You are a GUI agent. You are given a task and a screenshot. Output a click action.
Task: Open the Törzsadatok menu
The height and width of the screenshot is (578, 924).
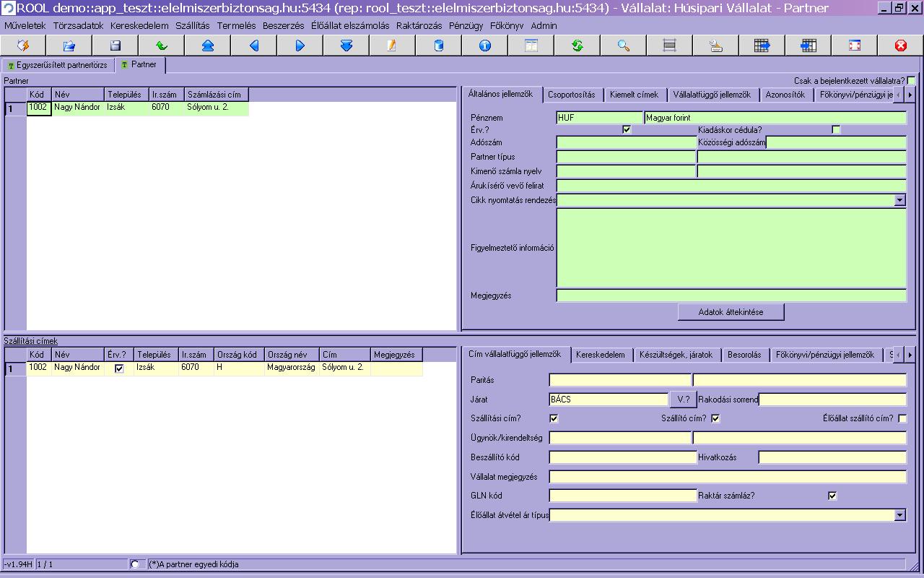pos(79,25)
